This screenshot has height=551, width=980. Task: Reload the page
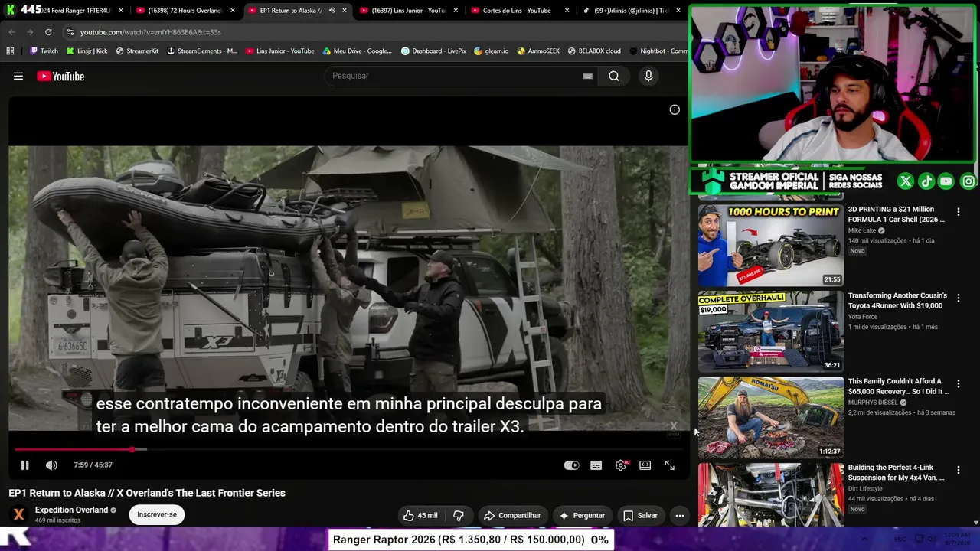click(48, 32)
